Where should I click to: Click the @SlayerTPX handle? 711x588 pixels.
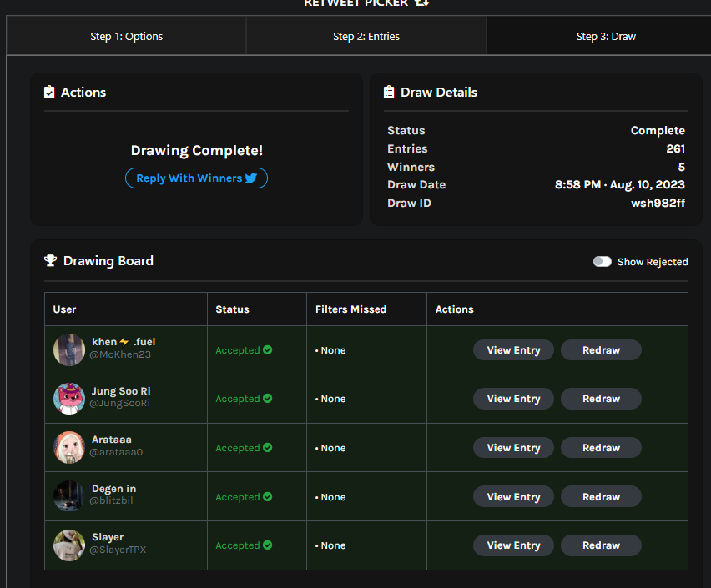point(118,550)
